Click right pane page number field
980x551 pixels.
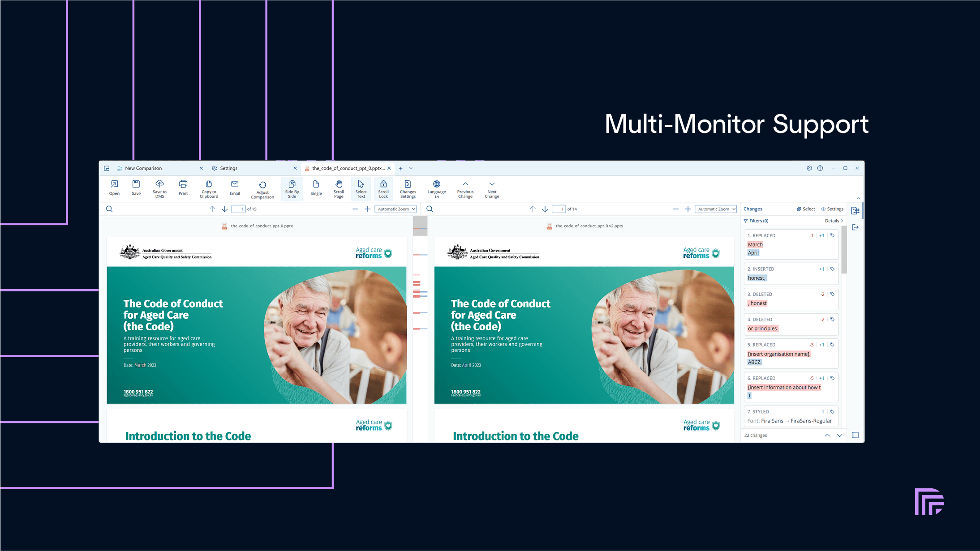click(559, 209)
